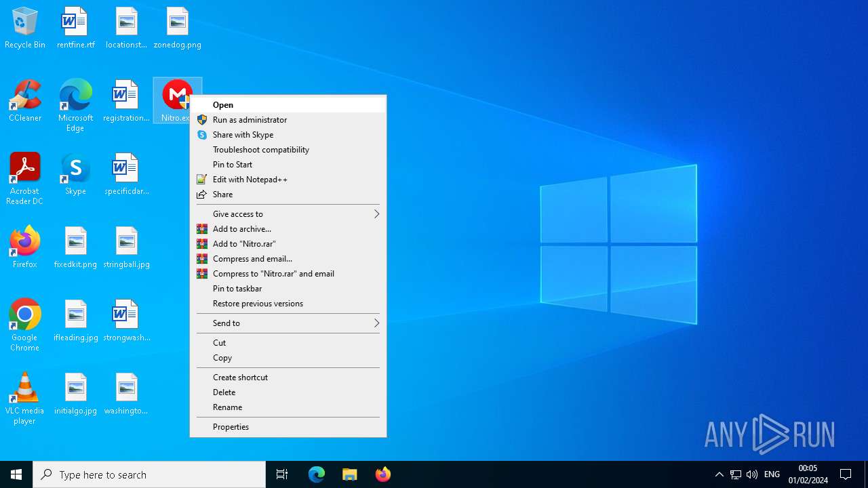
Task: Choose Add to "Nitro.rar"
Action: coord(288,244)
